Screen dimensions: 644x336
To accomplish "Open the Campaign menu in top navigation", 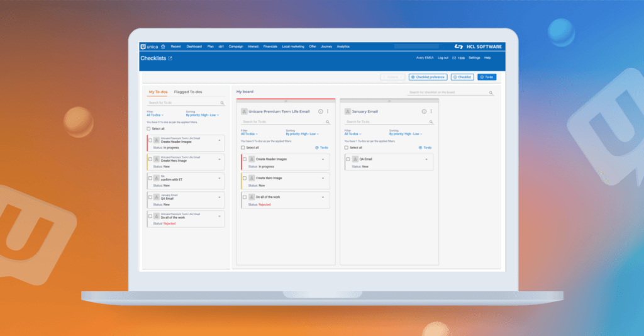I will coord(236,46).
